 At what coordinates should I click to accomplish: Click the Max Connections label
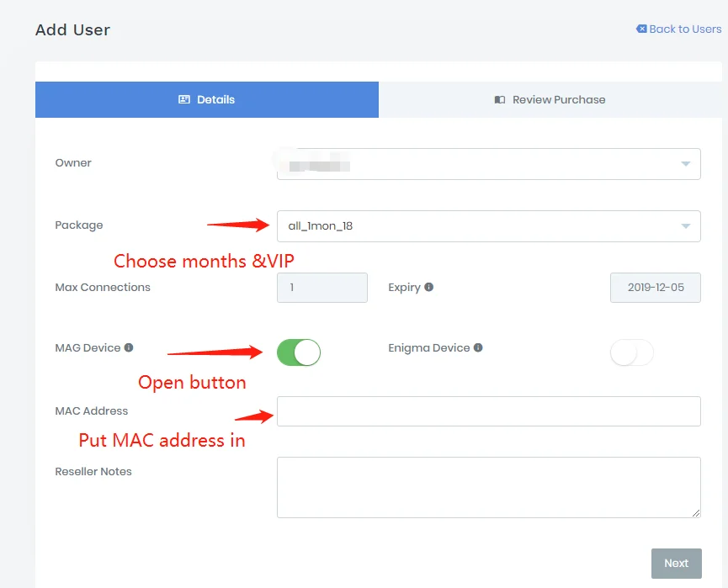(103, 288)
